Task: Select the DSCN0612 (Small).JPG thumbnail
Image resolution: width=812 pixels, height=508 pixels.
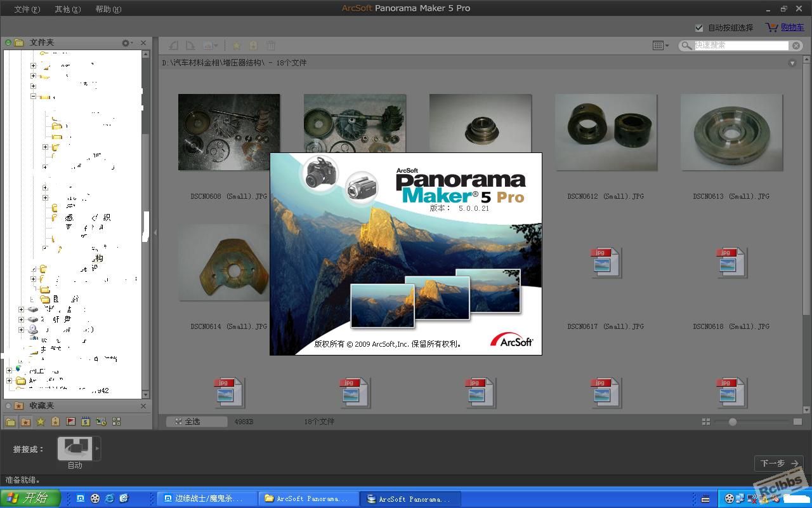Action: (x=606, y=132)
